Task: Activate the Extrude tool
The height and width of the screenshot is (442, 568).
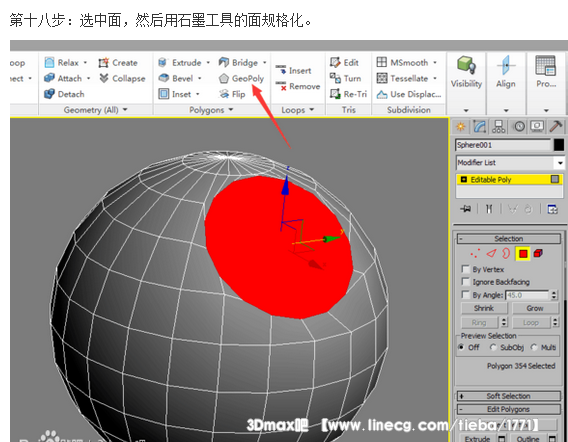Action: coord(180,63)
